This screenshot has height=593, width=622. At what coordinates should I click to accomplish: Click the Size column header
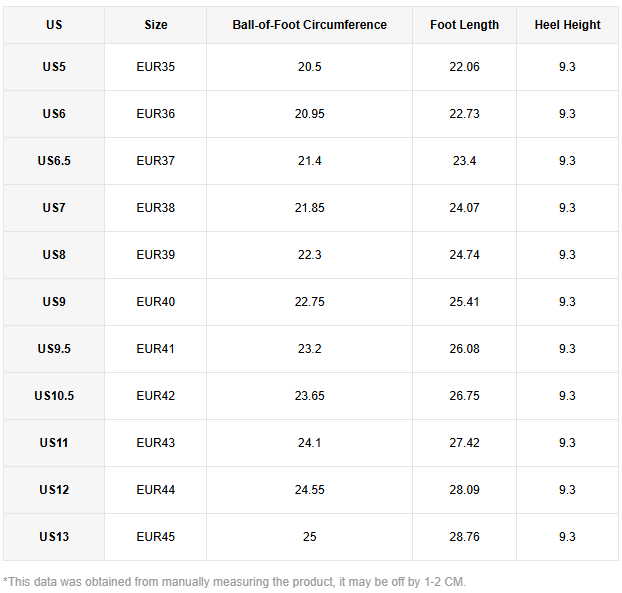pos(155,25)
